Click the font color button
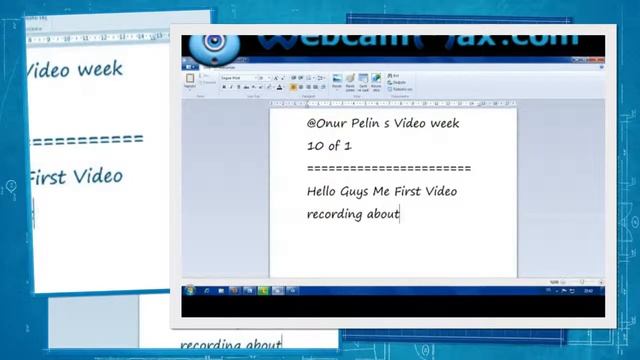640x360 pixels. 279,87
